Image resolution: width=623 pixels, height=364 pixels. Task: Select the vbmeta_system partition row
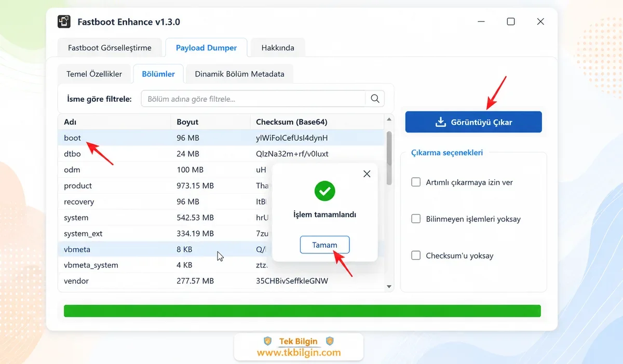(221, 265)
